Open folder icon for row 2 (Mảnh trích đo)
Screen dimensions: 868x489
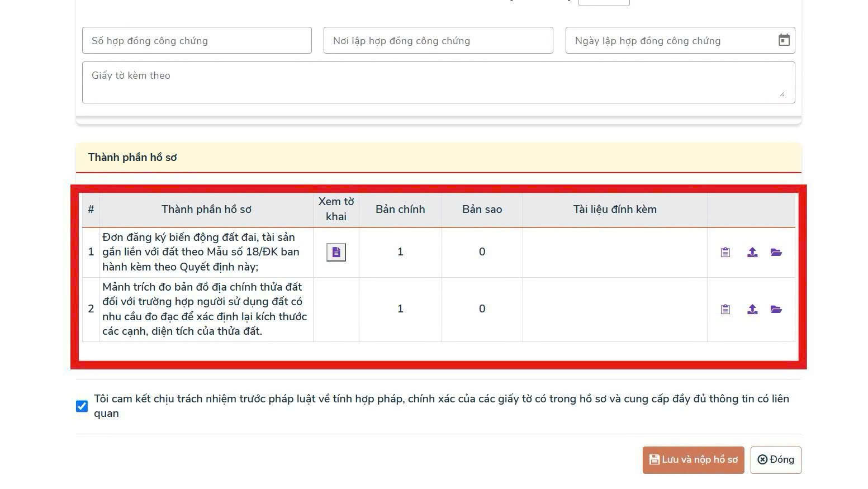[x=776, y=310]
